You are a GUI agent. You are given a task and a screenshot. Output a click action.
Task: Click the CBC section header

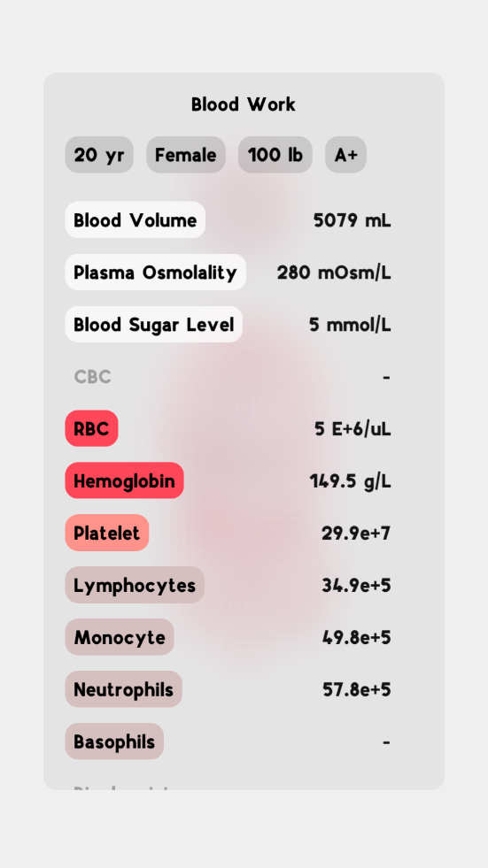click(92, 377)
